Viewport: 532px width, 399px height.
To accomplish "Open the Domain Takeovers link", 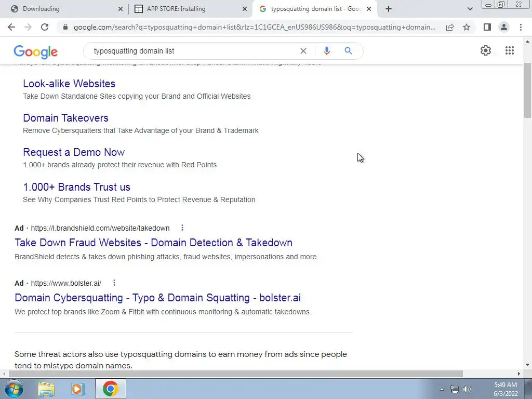I will click(x=66, y=118).
